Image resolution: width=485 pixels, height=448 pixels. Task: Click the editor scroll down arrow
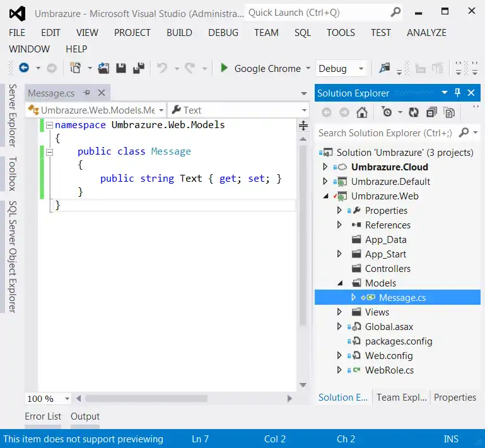[x=303, y=385]
